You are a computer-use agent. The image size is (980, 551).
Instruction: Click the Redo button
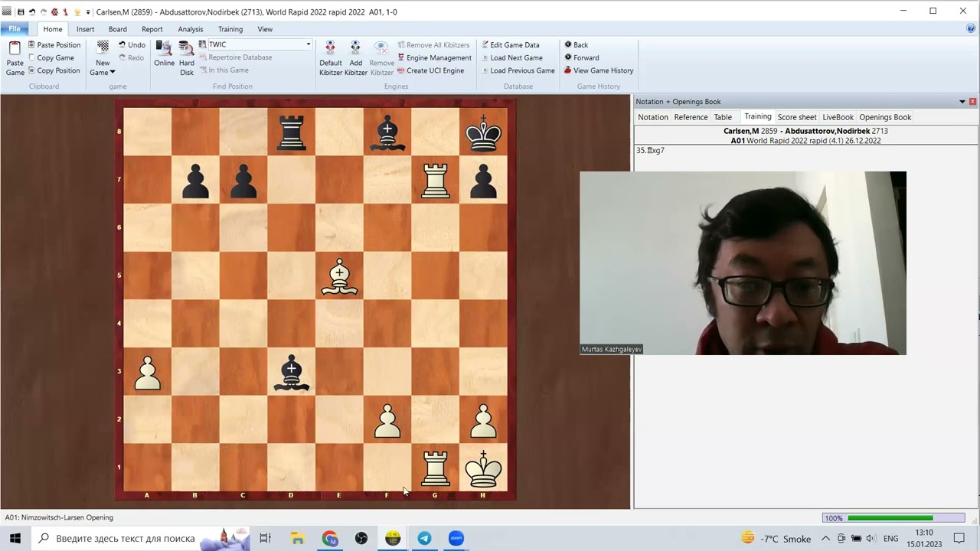131,57
